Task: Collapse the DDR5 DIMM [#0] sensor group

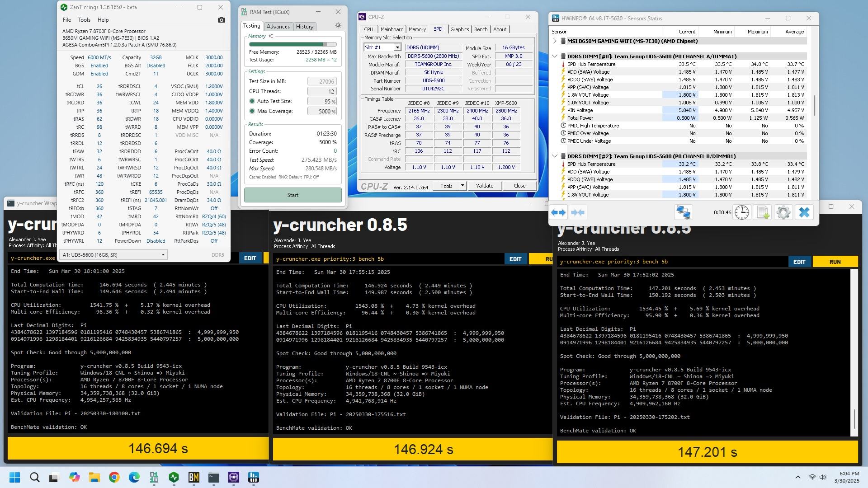Action: [x=555, y=56]
